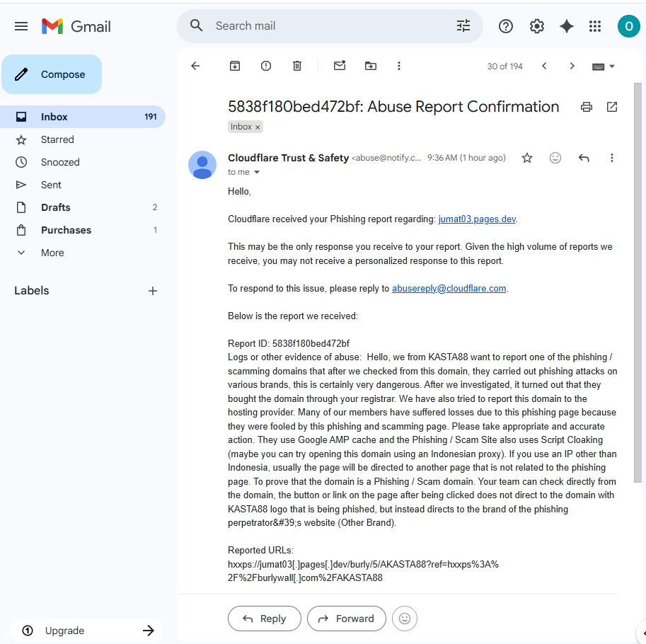
Task: Click the abusereply@cloudflare.com link
Action: [449, 289]
